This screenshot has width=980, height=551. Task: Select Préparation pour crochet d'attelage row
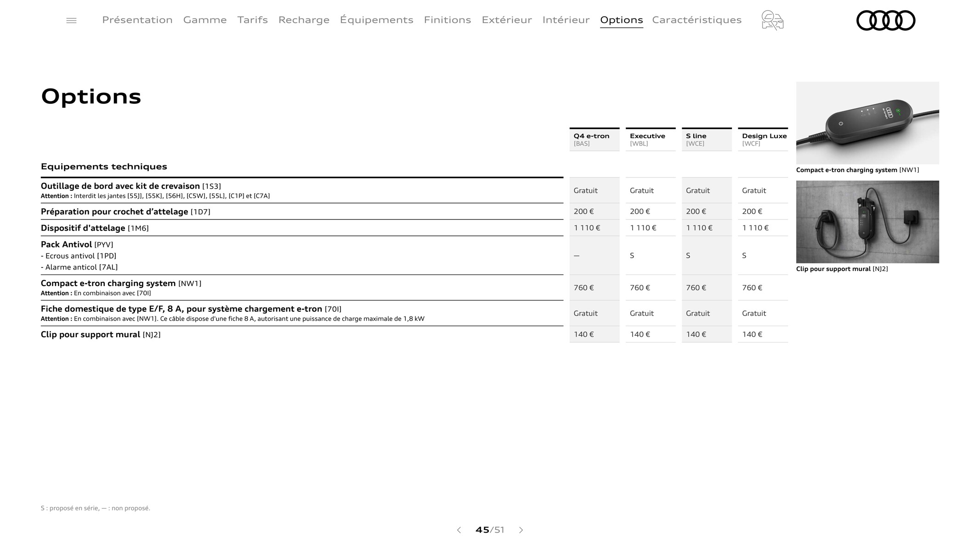pyautogui.click(x=302, y=212)
